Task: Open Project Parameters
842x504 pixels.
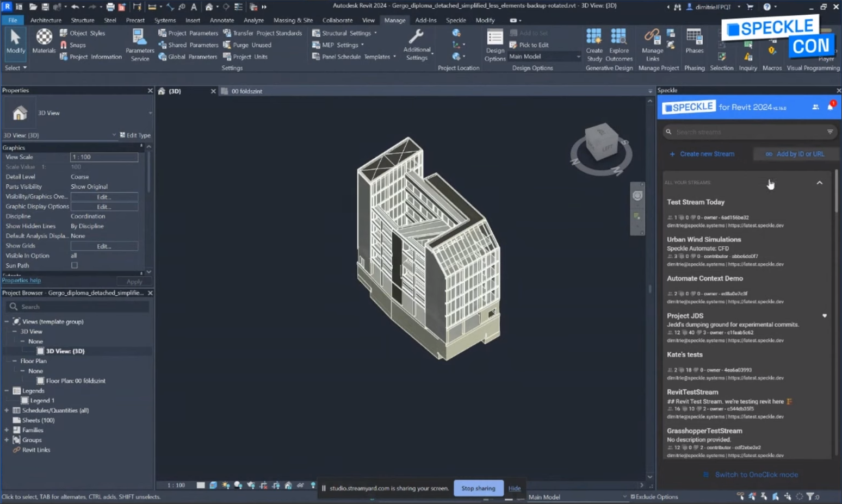Action: point(188,33)
